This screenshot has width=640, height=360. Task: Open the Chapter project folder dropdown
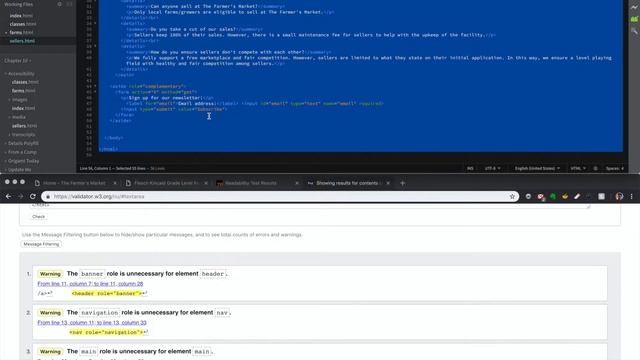(x=18, y=61)
